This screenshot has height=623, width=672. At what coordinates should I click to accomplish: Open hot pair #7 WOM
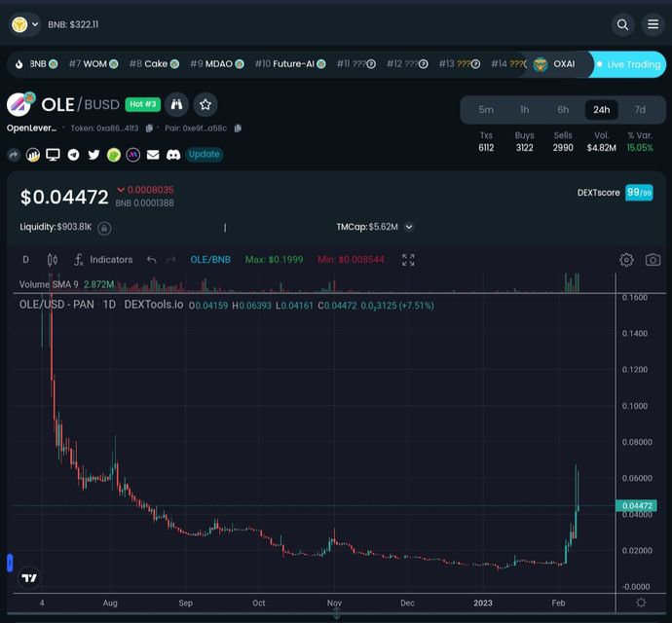coord(93,64)
